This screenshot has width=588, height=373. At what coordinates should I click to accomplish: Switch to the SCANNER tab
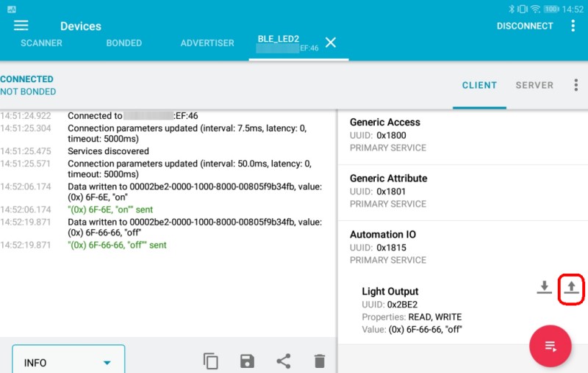coord(41,43)
